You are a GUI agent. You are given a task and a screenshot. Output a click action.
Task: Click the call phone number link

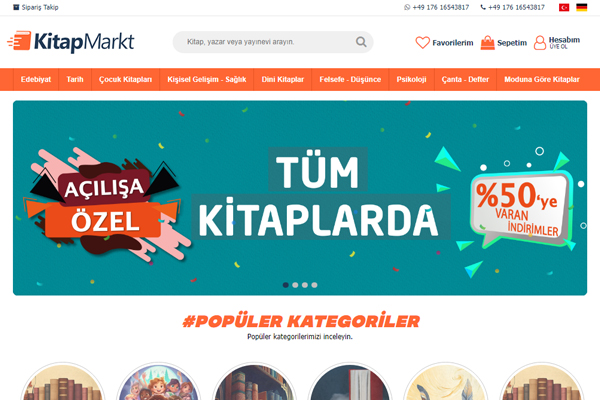click(x=512, y=7)
